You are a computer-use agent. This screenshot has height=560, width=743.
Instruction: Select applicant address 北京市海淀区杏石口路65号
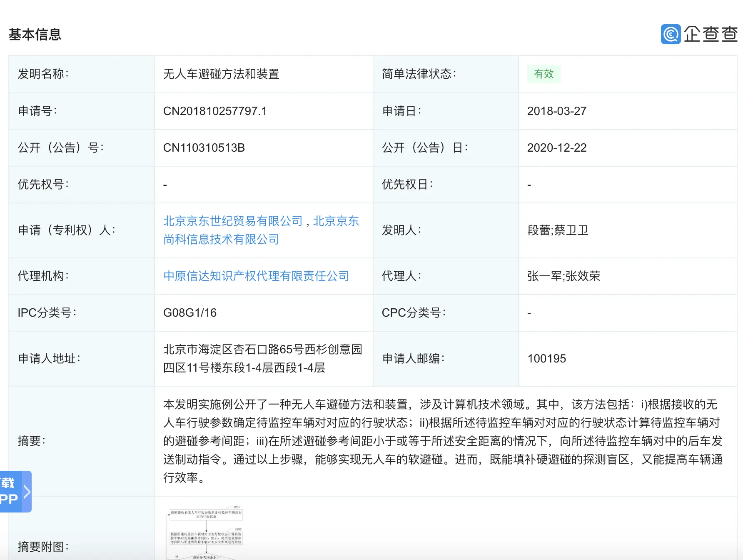263,359
